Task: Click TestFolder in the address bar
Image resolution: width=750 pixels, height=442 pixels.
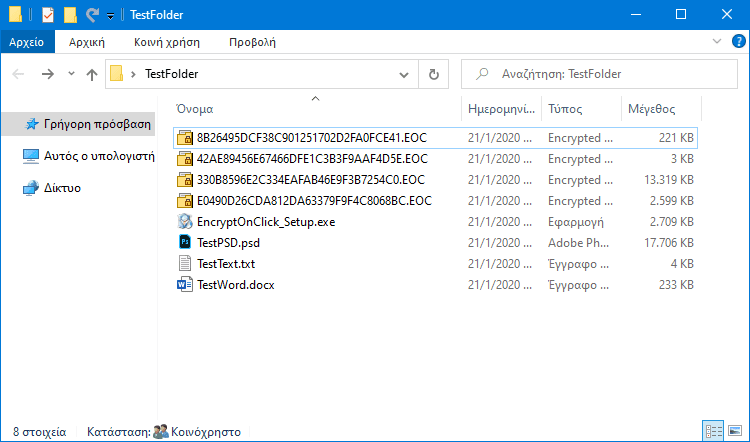Action: (x=171, y=74)
